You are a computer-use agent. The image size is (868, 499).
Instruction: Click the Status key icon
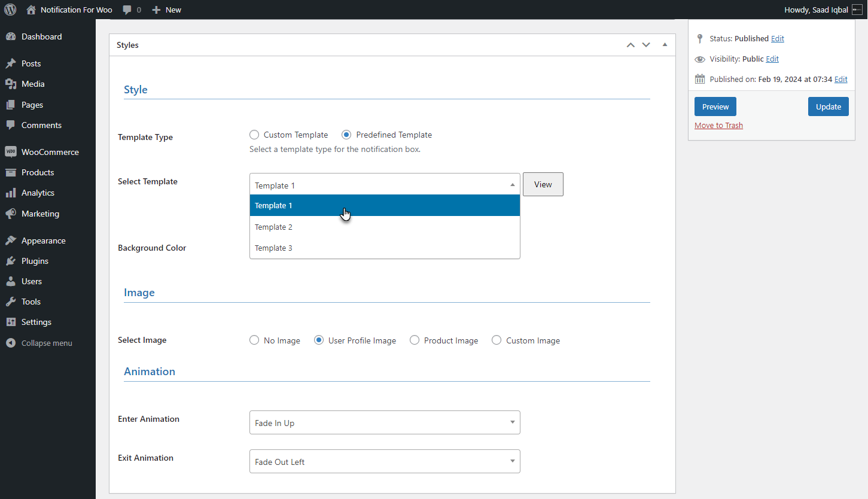[700, 38]
